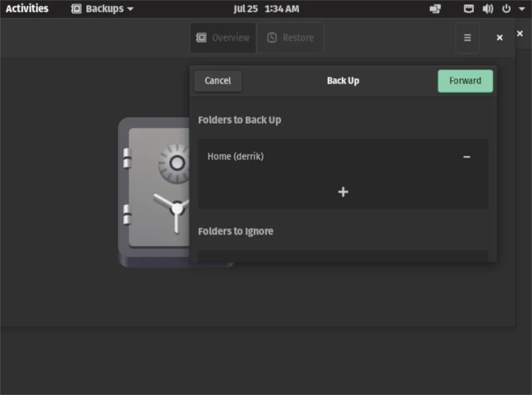
Task: Open Activities overview
Action: [x=27, y=9]
